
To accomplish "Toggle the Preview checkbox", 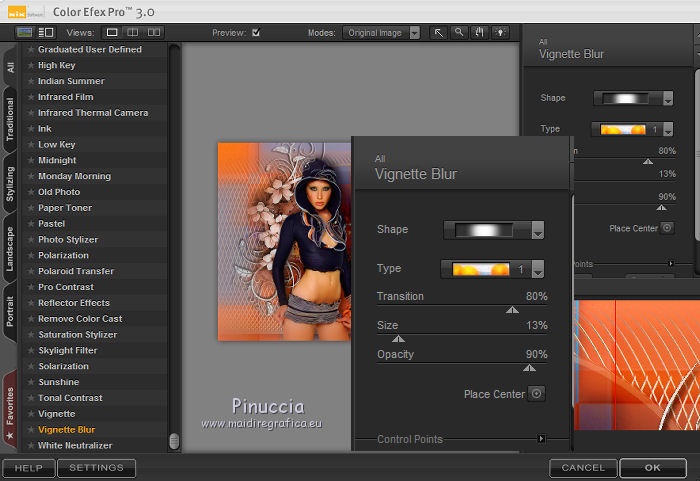I will (x=256, y=33).
